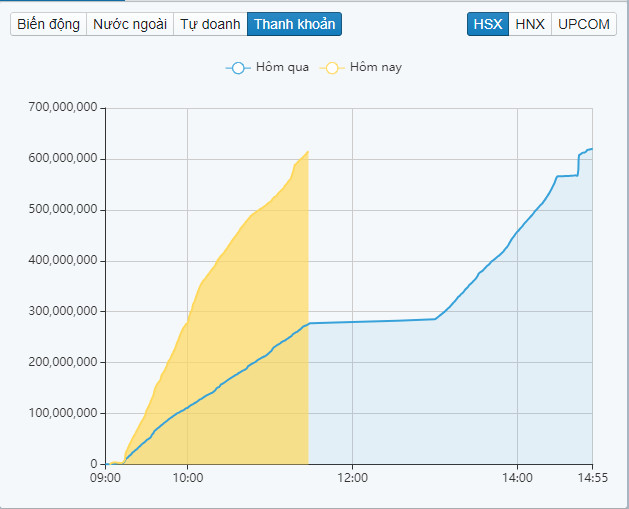Click the blue line end point at 14:55

coord(592,149)
